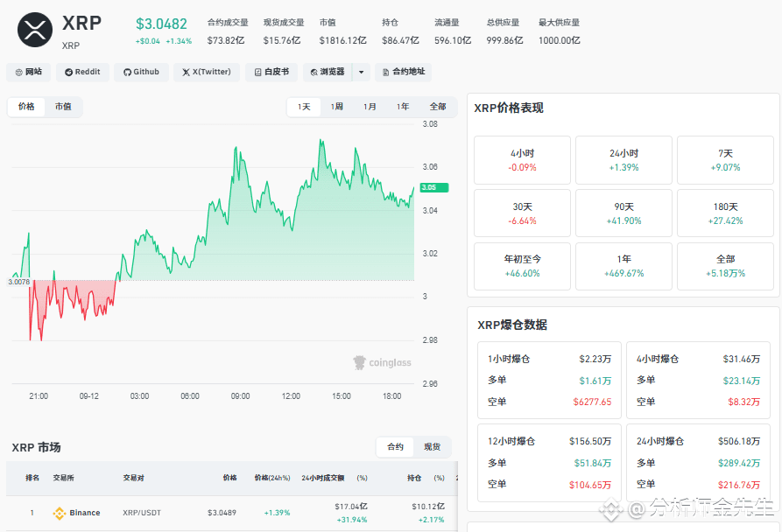Open the 合约地址 contract address button
Image resolution: width=782 pixels, height=532 pixels.
(x=403, y=73)
